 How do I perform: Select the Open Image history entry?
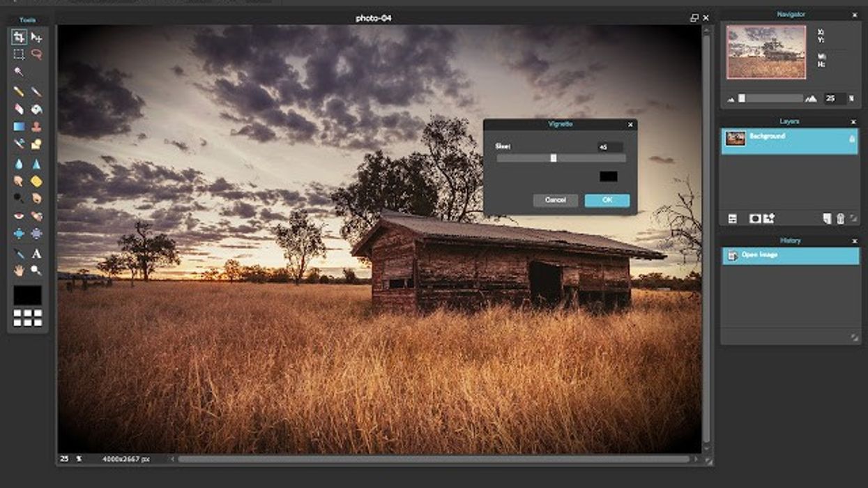[789, 256]
